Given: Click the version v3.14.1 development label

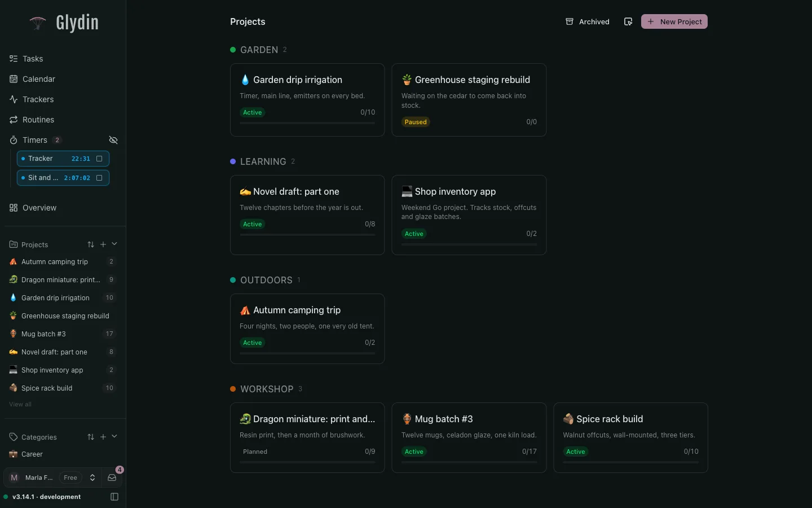Looking at the screenshot, I should (x=46, y=497).
